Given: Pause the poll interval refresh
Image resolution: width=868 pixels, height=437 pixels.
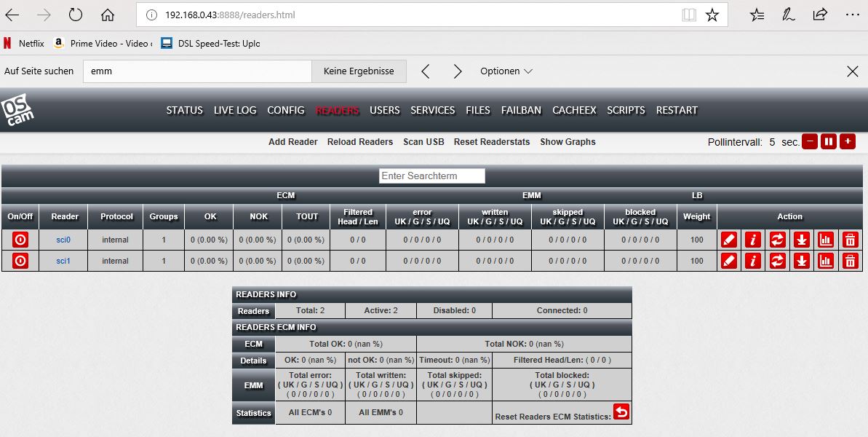Looking at the screenshot, I should pyautogui.click(x=828, y=141).
